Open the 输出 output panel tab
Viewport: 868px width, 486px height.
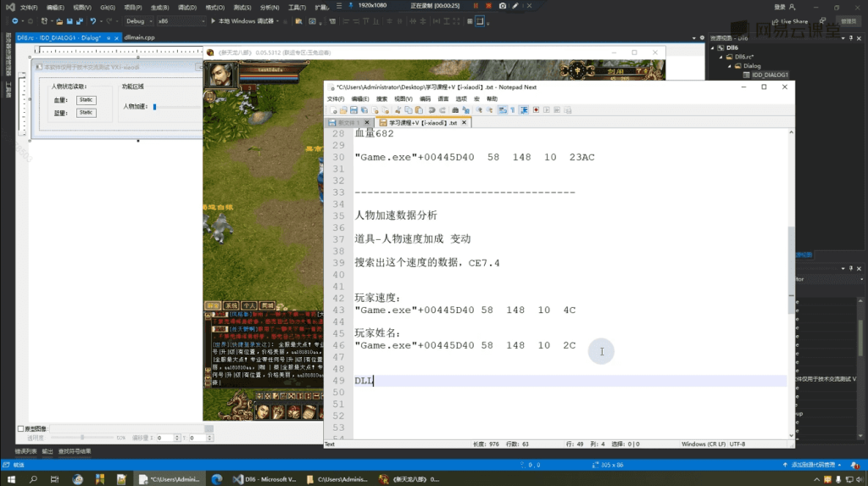(x=47, y=451)
